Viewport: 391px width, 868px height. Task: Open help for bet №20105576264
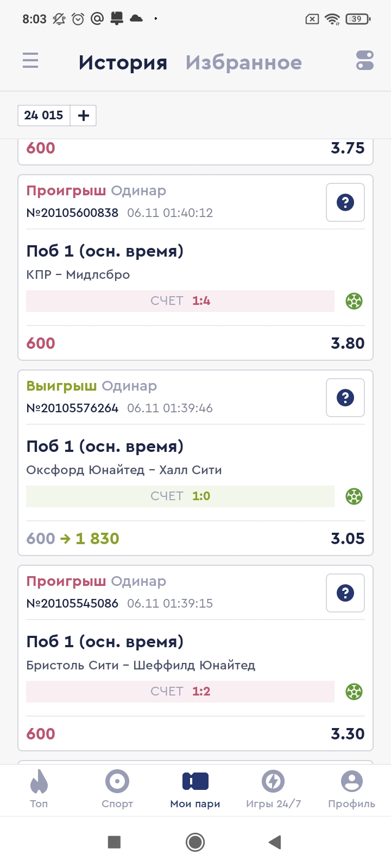pos(345,398)
